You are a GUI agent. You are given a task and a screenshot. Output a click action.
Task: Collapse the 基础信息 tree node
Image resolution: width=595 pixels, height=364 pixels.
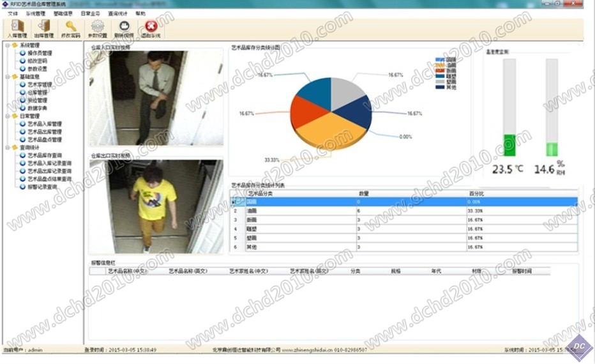click(7, 77)
